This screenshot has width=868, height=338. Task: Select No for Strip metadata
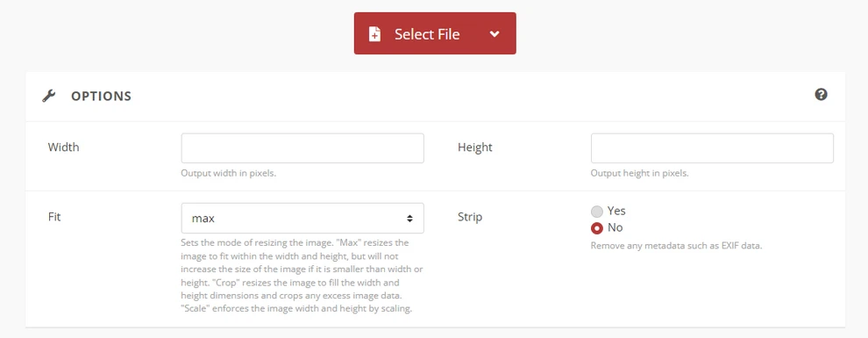click(597, 227)
